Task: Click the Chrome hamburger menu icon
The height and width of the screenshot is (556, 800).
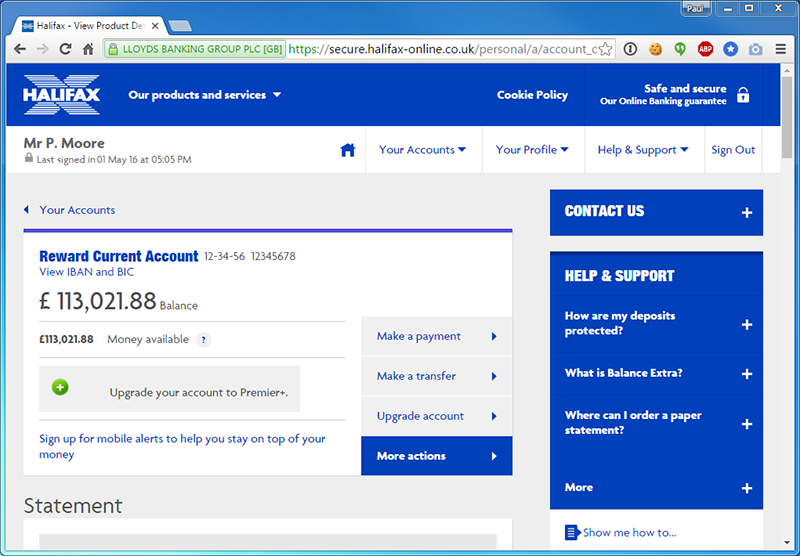Action: pos(781,48)
